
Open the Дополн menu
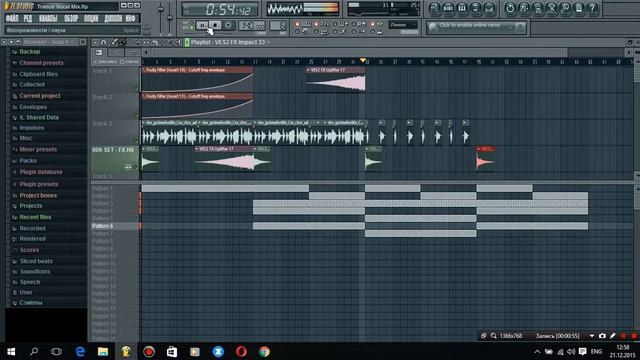coord(113,18)
